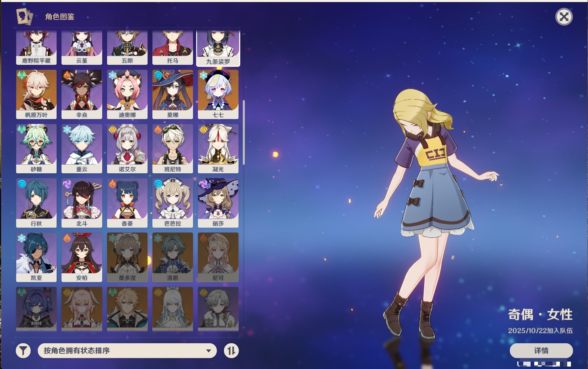View the 香菱 character card
The height and width of the screenshot is (369, 588).
coord(127,203)
